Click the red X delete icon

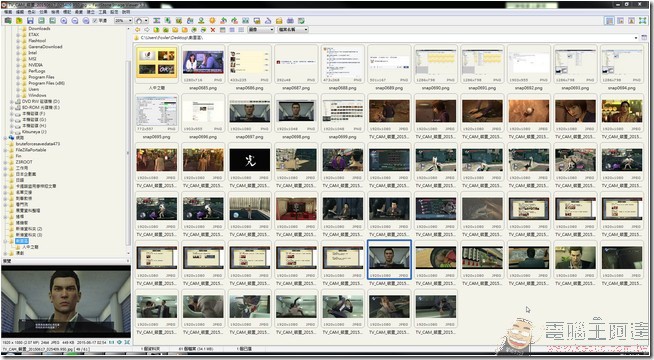213,30
